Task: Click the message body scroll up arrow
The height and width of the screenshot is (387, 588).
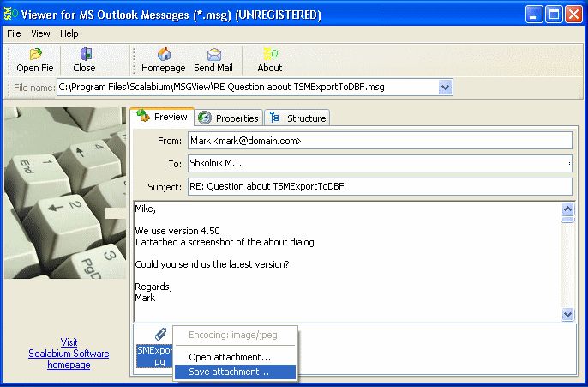Action: [567, 209]
